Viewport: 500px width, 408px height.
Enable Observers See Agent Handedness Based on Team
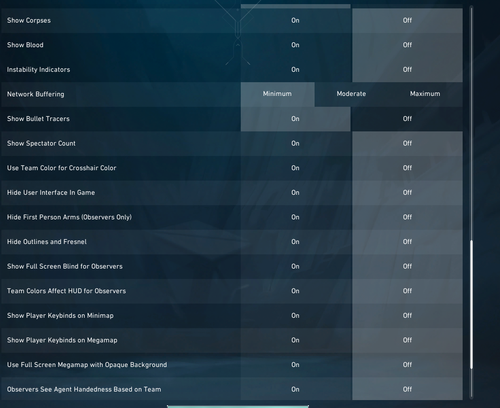click(295, 389)
